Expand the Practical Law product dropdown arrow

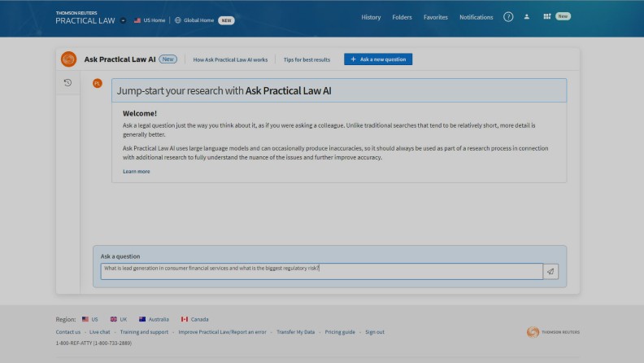point(123,20)
